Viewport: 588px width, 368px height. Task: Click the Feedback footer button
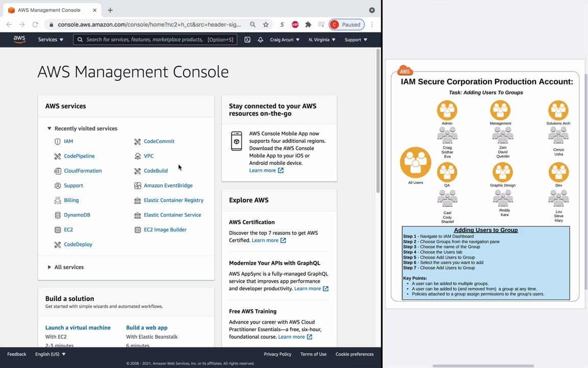pos(16,354)
